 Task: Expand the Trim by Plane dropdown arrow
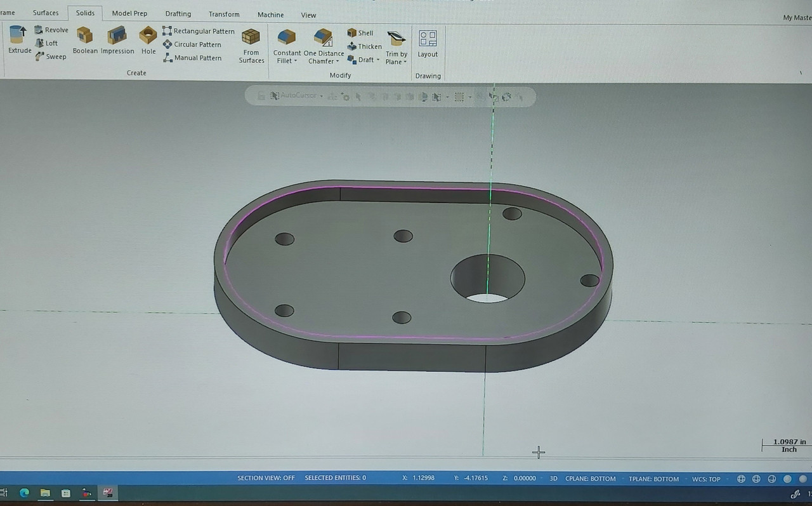click(x=404, y=62)
